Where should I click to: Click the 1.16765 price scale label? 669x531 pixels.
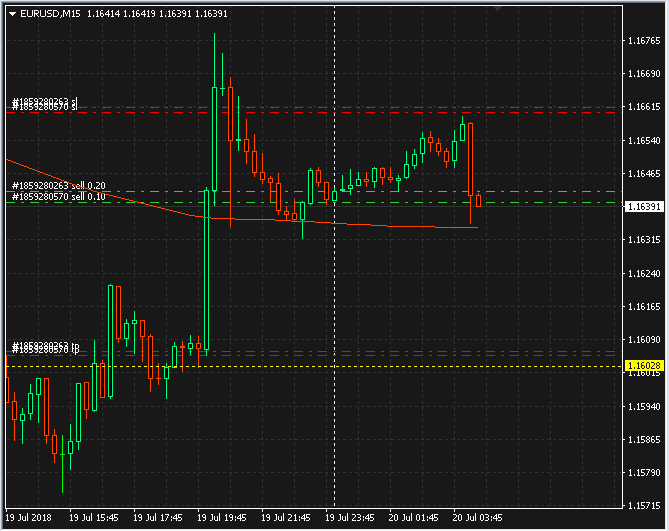pos(644,41)
